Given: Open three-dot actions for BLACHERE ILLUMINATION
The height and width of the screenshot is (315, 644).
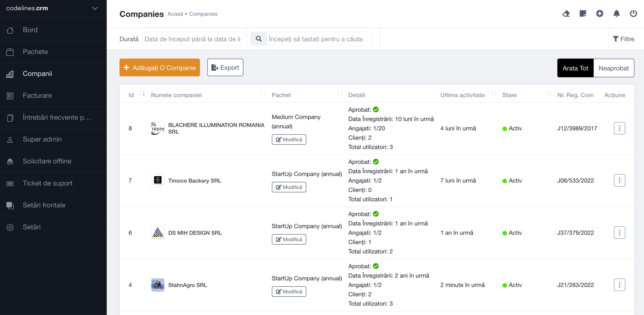Looking at the screenshot, I should click(619, 128).
